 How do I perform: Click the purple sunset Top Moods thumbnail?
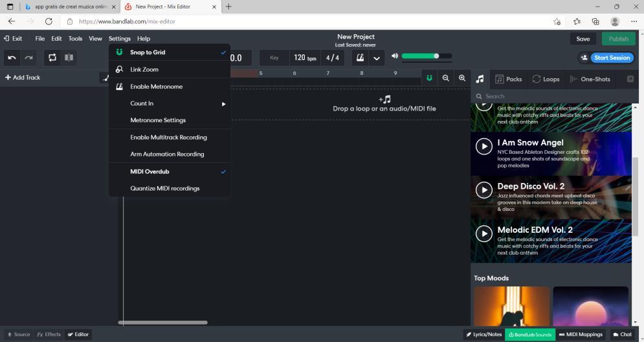[591, 306]
